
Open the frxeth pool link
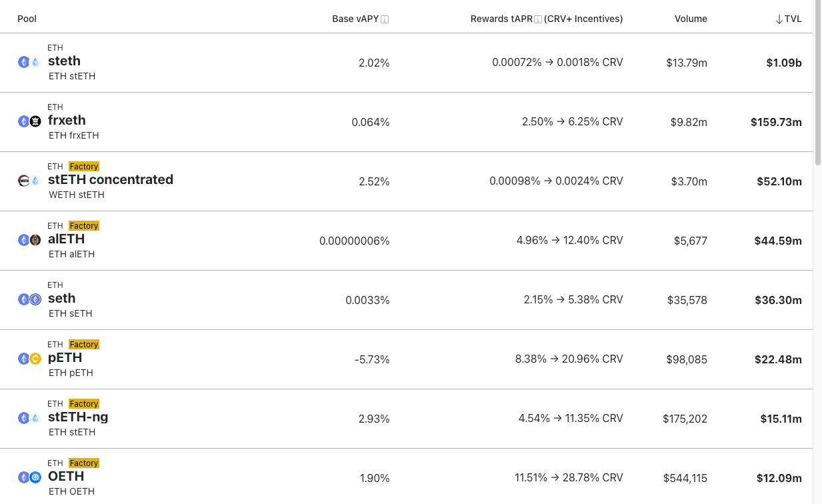click(67, 120)
